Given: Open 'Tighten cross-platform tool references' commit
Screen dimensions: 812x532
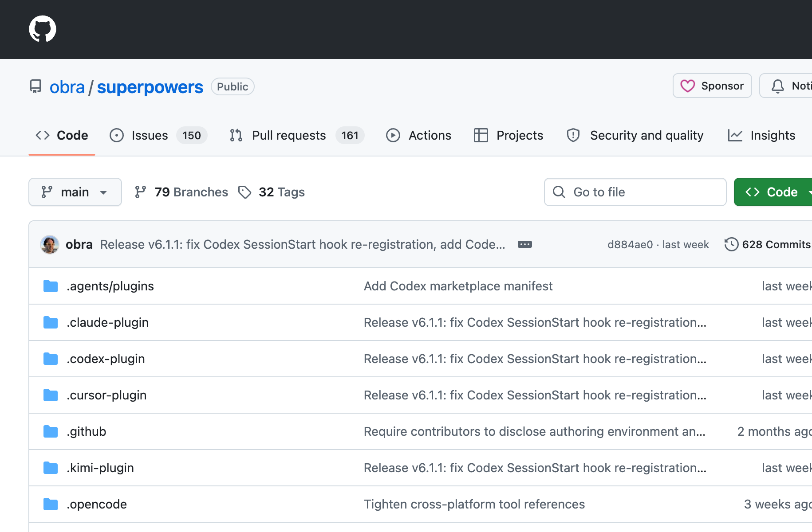Looking at the screenshot, I should tap(474, 504).
